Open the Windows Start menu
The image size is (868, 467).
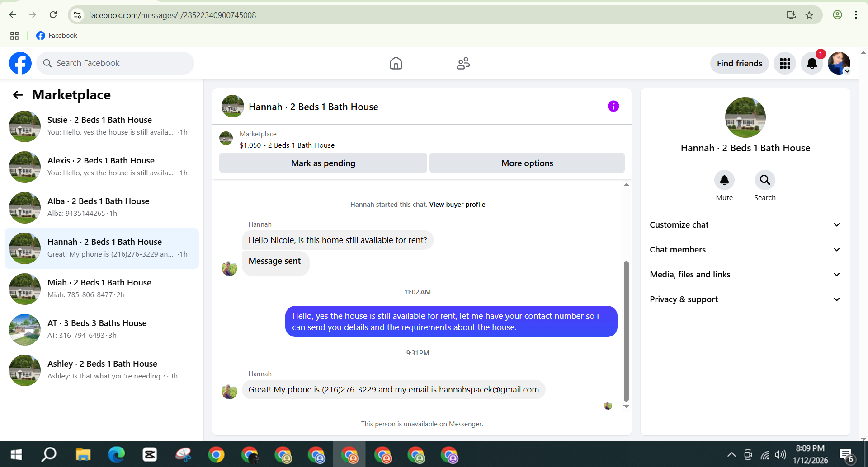16,454
